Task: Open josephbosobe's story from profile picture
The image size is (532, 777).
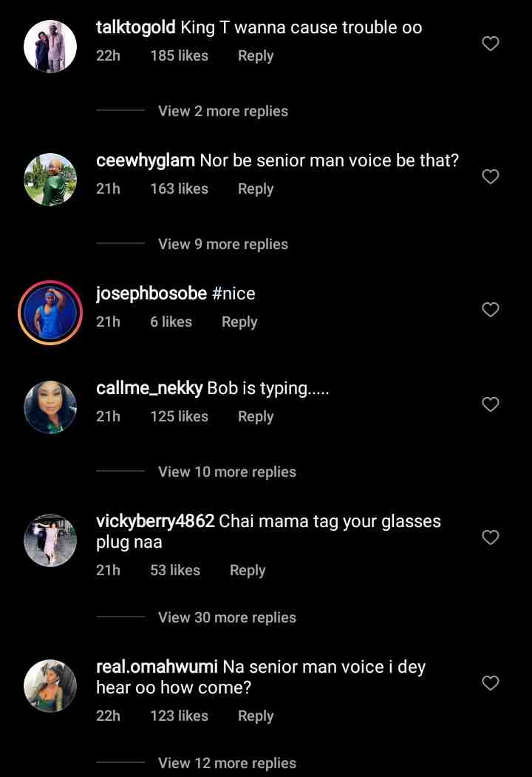Action: tap(50, 313)
